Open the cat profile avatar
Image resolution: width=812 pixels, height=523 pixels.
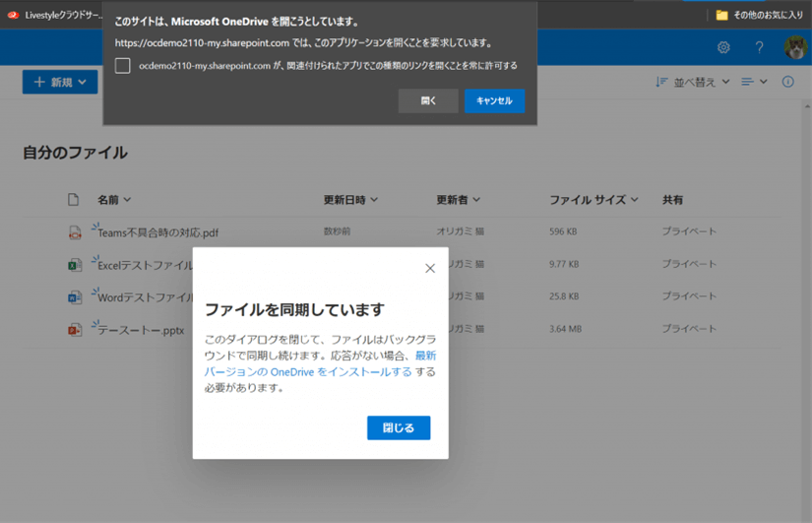[x=796, y=47]
